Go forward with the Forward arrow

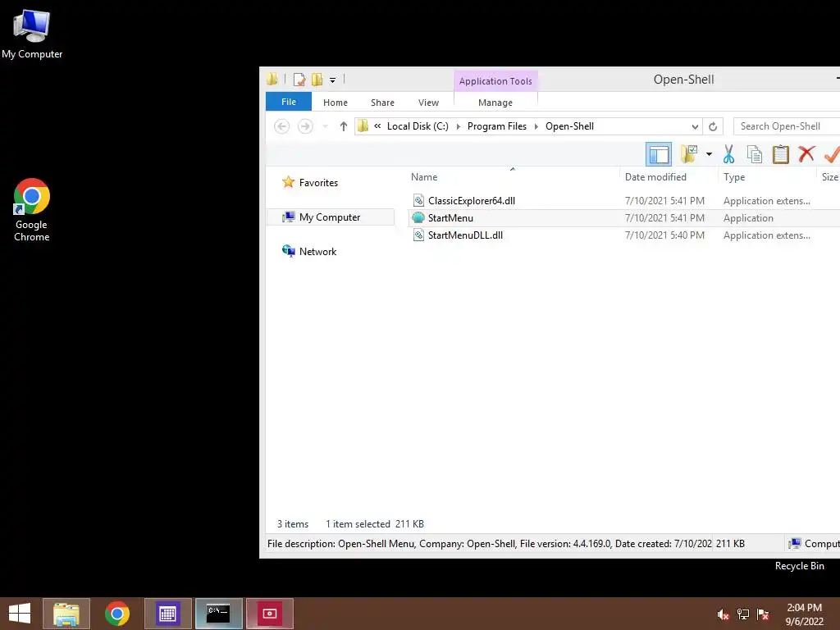pos(305,126)
